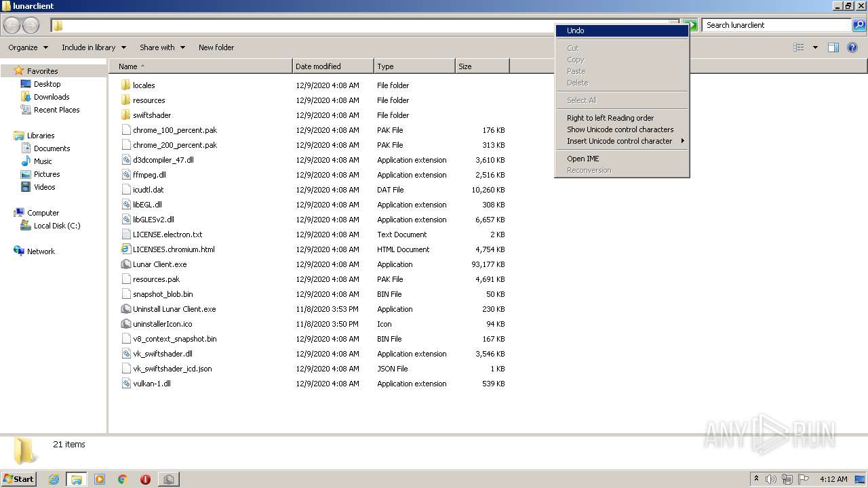Select the Lunar Client.exe application icon

coord(125,264)
